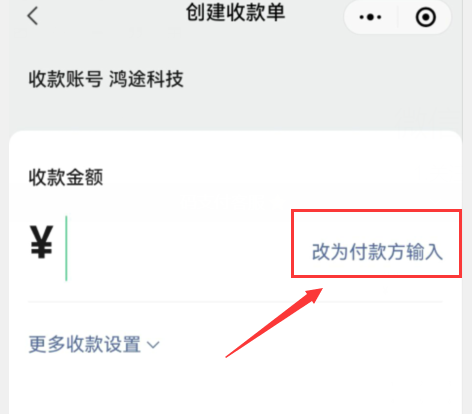Close the mini program via circle icon
This screenshot has width=472, height=414.
coord(426,17)
